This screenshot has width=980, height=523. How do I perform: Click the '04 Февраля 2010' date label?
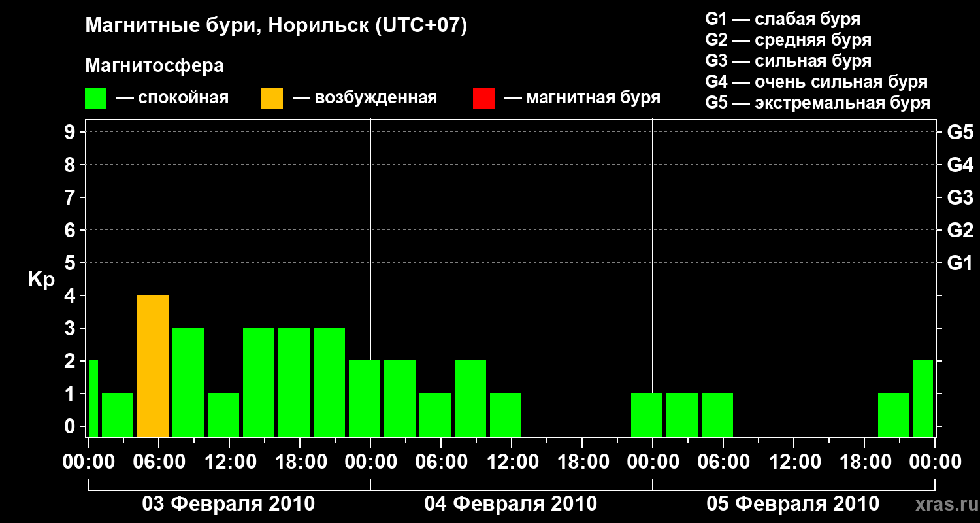(x=511, y=504)
